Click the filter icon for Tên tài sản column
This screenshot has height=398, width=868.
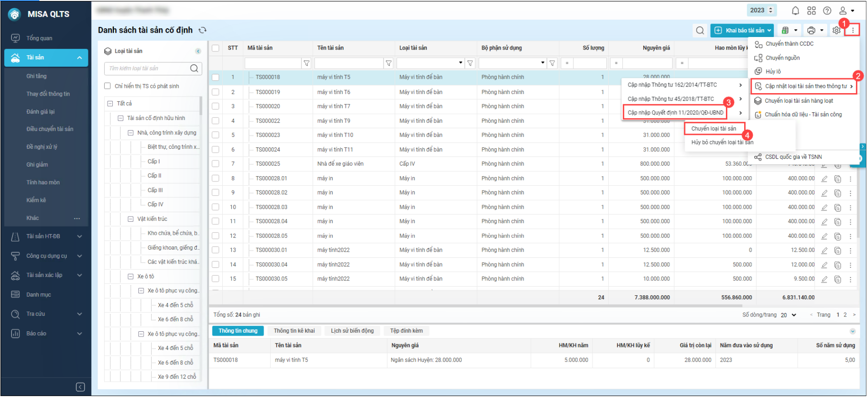point(389,63)
